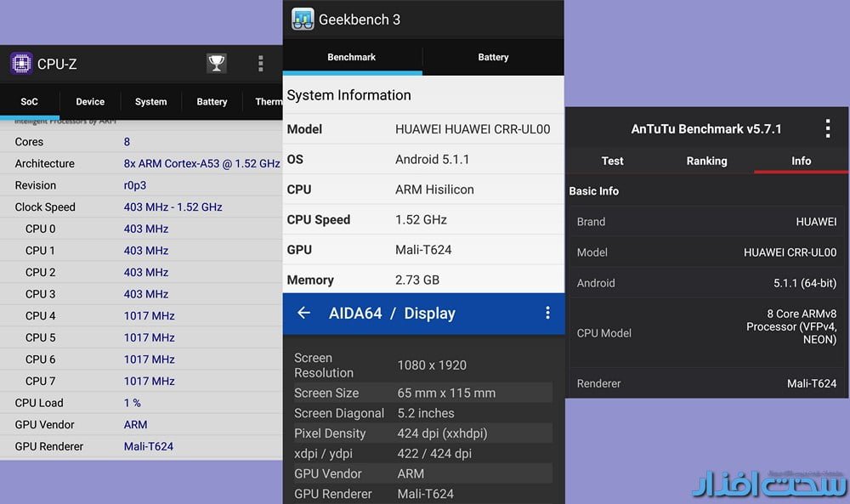Open AIDA64 three-dot overflow menu
The image size is (850, 504).
(547, 313)
